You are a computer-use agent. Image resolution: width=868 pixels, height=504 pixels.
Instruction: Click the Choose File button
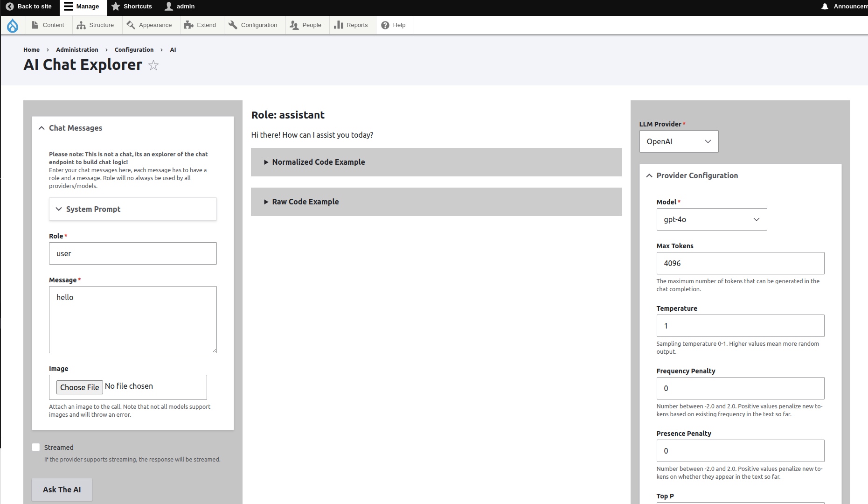(80, 387)
